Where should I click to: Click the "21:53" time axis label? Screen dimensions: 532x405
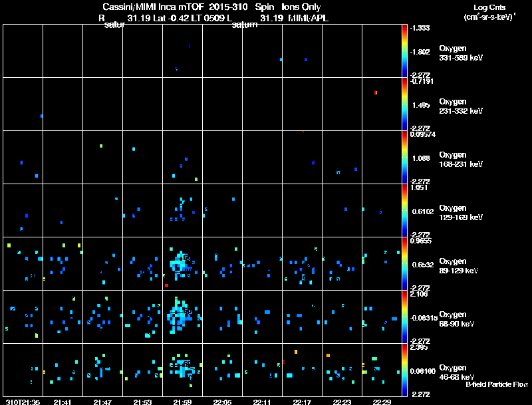142,402
